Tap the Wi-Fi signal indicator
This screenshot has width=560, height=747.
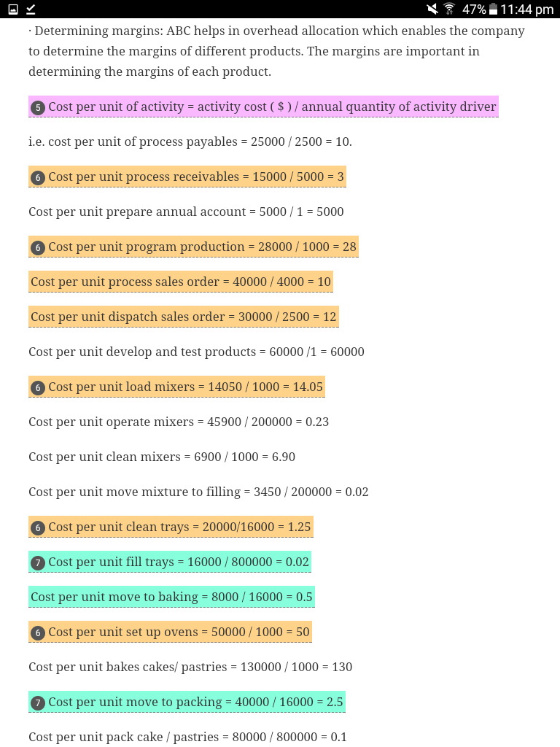click(449, 9)
